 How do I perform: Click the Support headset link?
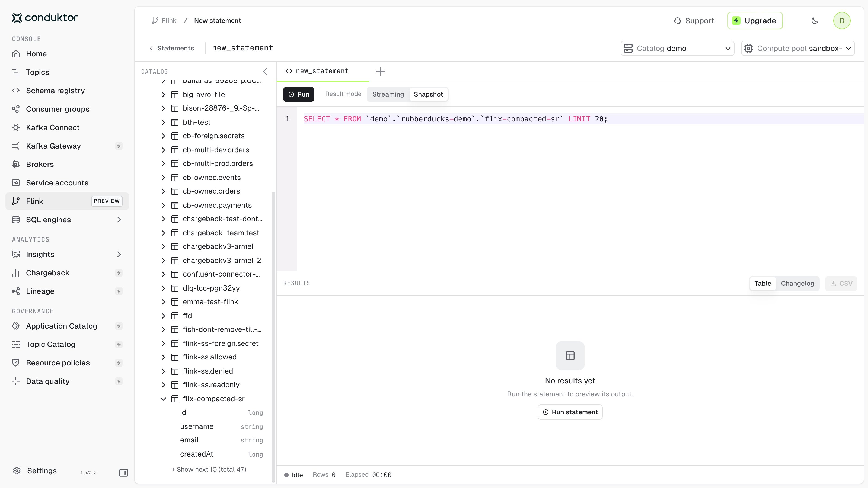694,21
